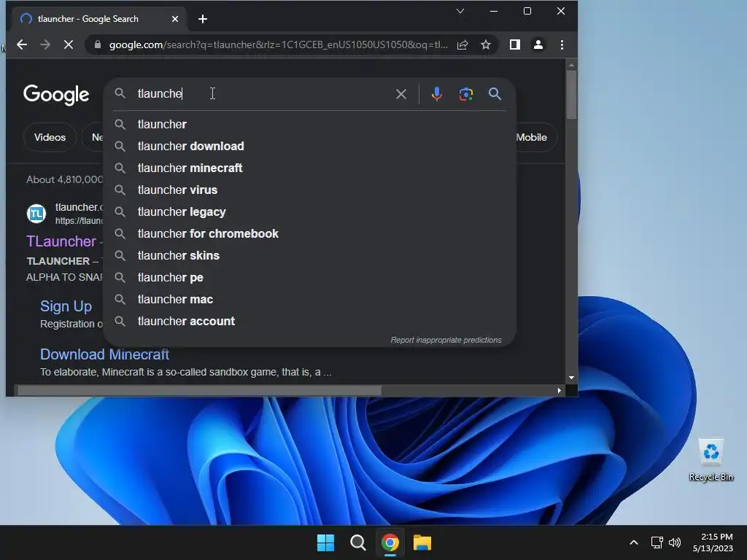This screenshot has width=747, height=560.
Task: Select suggestion 'tlauncher legacy'
Action: click(309, 212)
